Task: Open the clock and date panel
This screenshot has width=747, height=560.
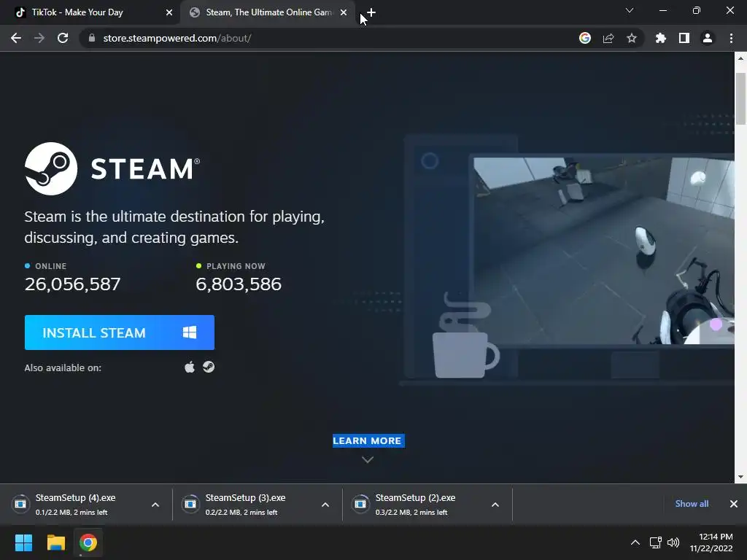Action: 711,542
